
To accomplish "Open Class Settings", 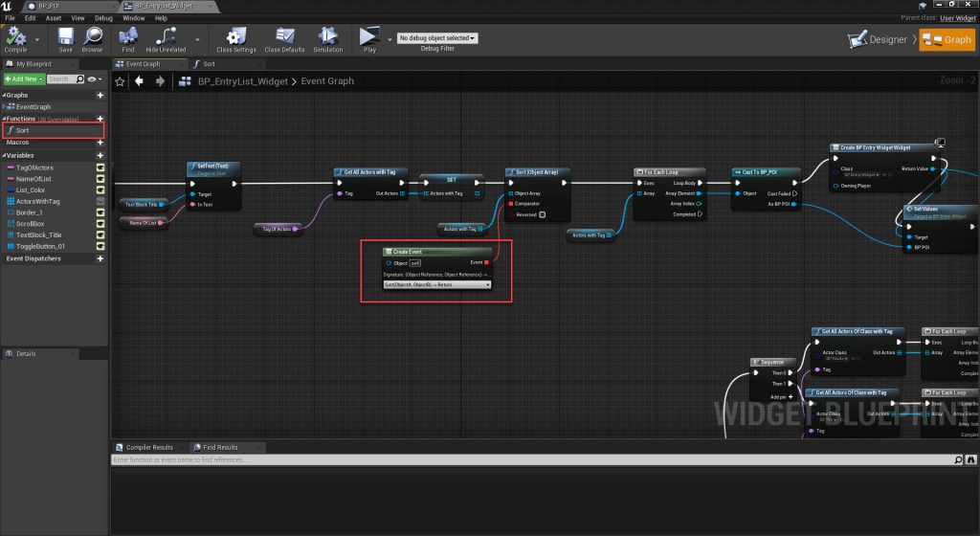I will [x=235, y=38].
